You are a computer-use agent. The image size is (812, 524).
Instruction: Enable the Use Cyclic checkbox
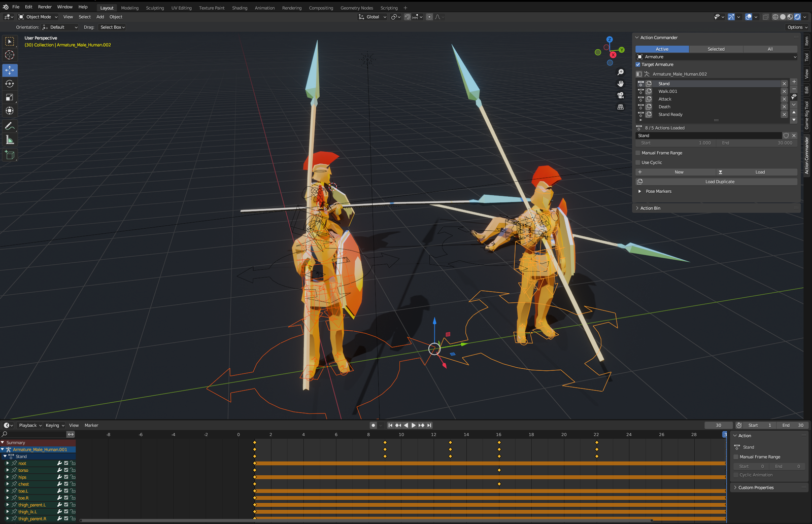[638, 162]
